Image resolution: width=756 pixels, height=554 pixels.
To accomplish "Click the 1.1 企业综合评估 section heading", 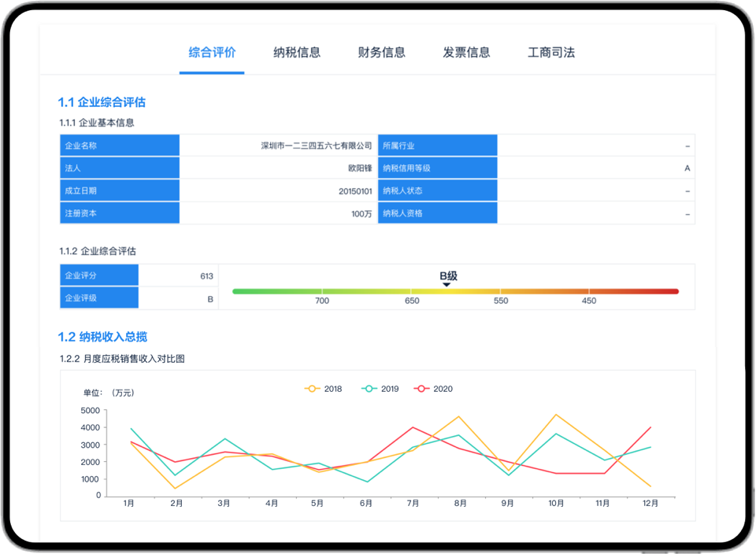I will pyautogui.click(x=102, y=102).
